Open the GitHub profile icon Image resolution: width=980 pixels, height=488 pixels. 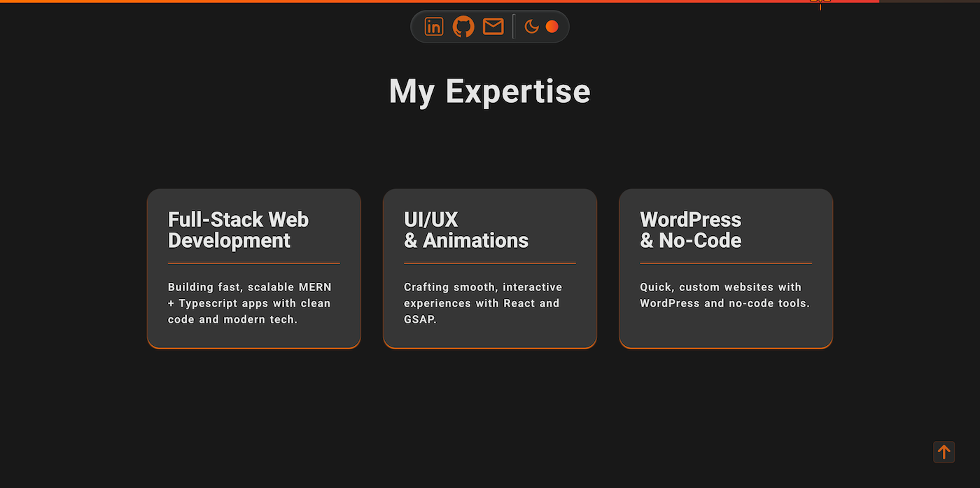click(463, 27)
